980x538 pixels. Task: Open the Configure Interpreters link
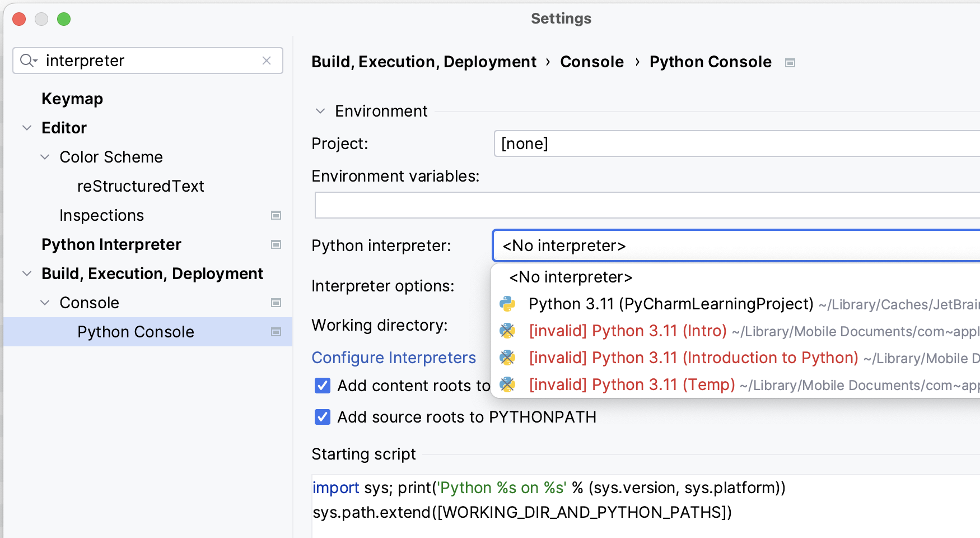coord(394,358)
